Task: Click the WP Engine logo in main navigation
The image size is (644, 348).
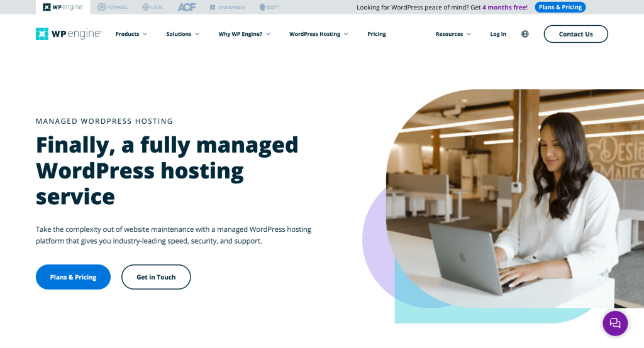Action: (69, 34)
